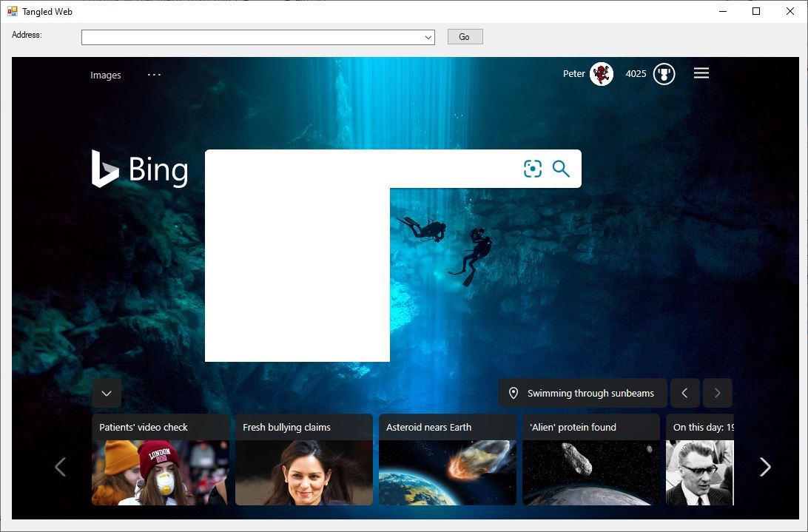Minimize the Tangled Web window
The height and width of the screenshot is (532, 808).
[x=723, y=11]
